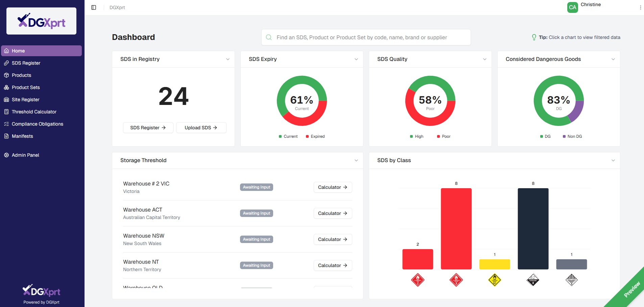Launch the Threshold Calculator

point(34,112)
